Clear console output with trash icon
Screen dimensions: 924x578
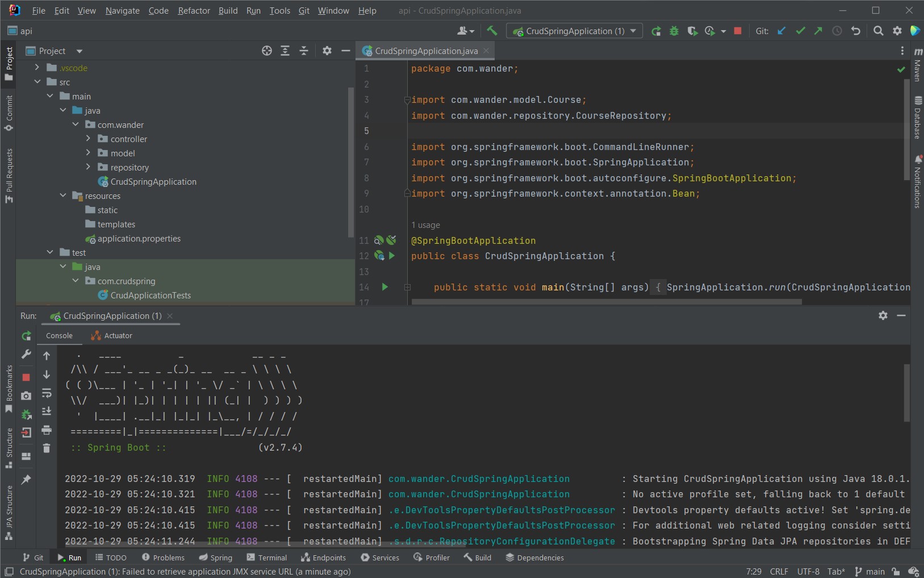47,448
